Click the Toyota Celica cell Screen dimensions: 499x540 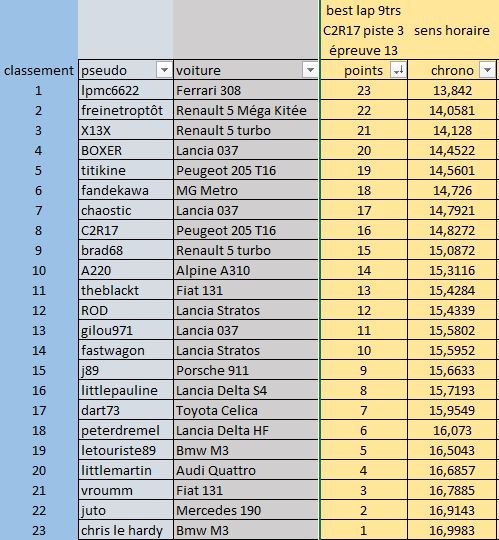pyautogui.click(x=246, y=410)
